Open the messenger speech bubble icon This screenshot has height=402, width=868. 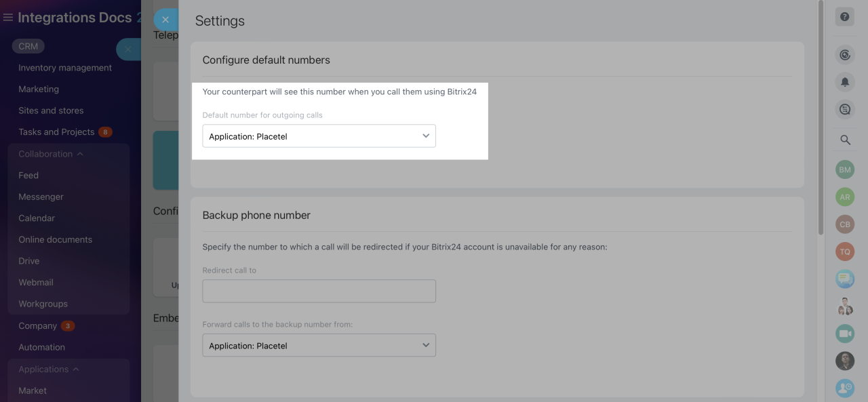click(844, 278)
